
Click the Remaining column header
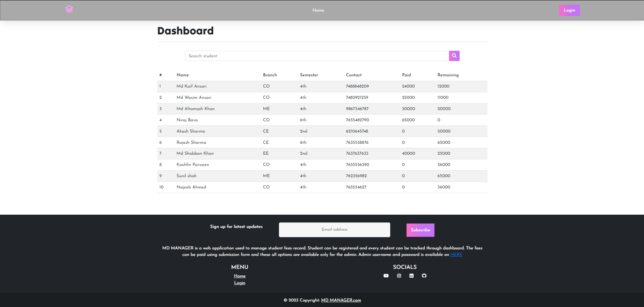(448, 75)
